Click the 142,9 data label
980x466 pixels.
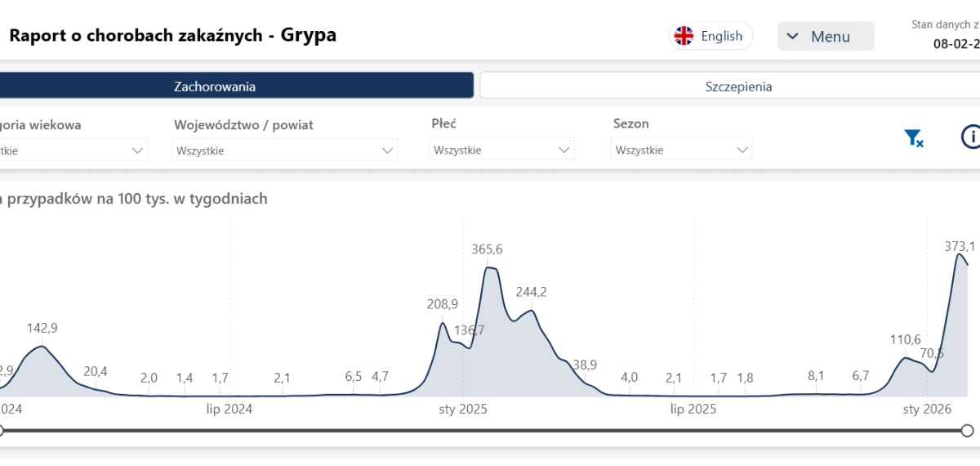(x=42, y=327)
